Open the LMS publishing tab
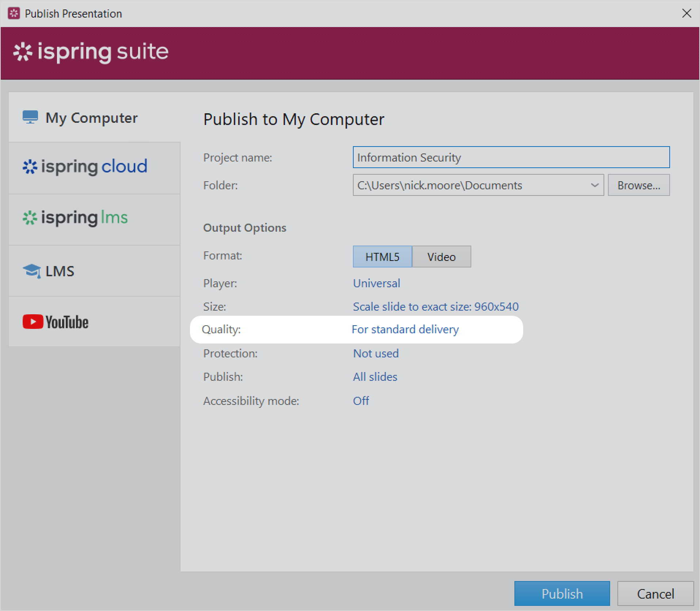Image resolution: width=700 pixels, height=611 pixels. [94, 271]
